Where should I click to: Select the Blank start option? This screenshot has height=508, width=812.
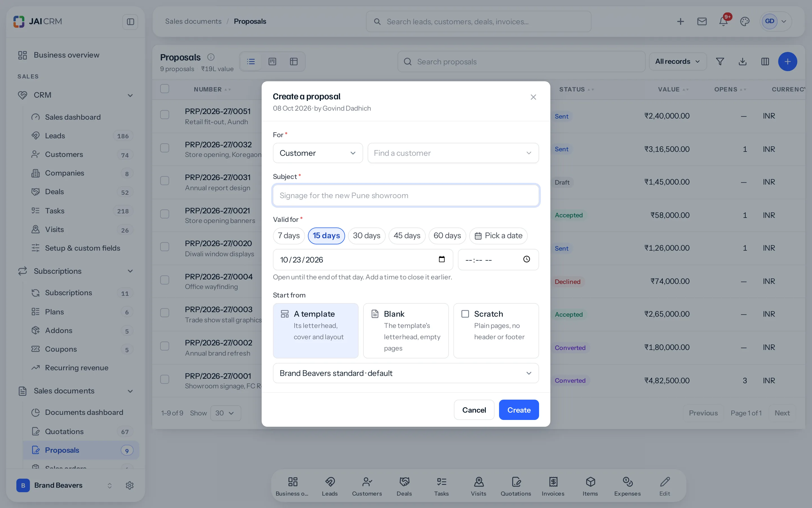406,330
